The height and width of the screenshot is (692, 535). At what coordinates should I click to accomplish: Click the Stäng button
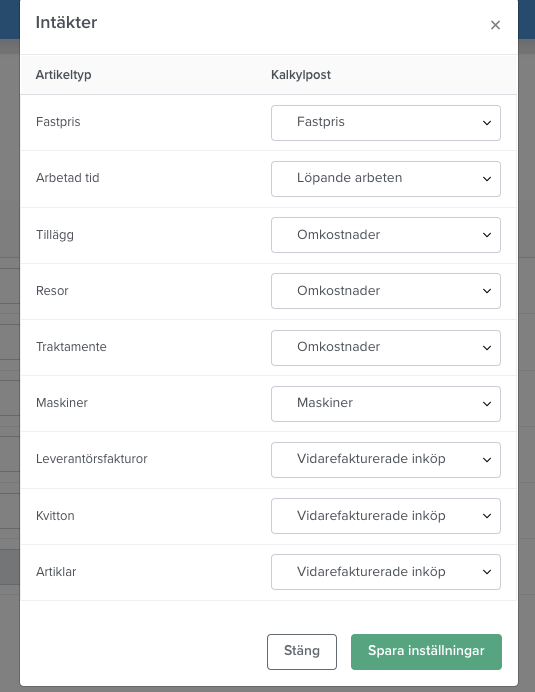point(302,652)
